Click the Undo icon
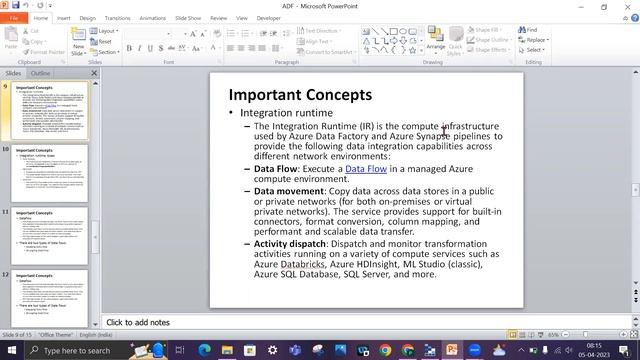Viewport: 640px width, 360px height. (x=26, y=5)
